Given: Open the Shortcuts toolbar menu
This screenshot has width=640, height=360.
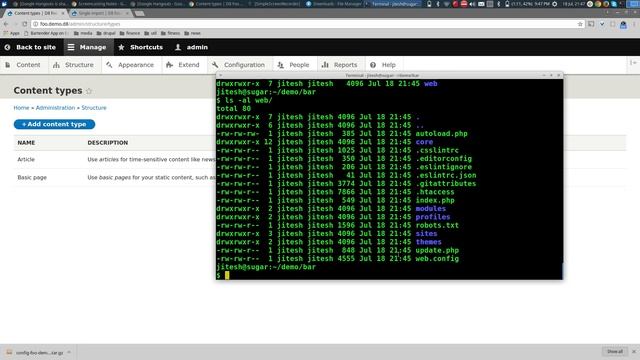Looking at the screenshot, I should tap(140, 47).
